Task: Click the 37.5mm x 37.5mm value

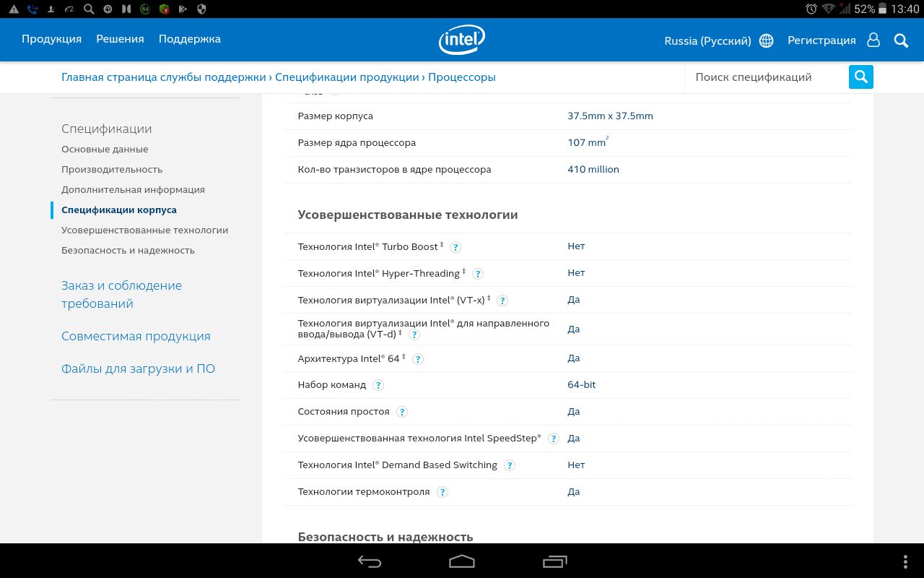Action: pos(610,116)
